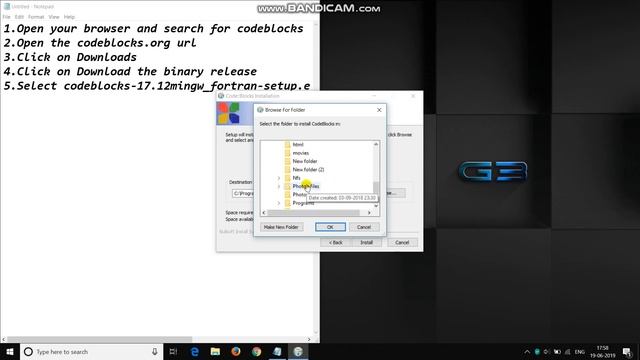Screen dimensions: 640x360
Task: Expand the Nfs folder node
Action: click(x=279, y=178)
